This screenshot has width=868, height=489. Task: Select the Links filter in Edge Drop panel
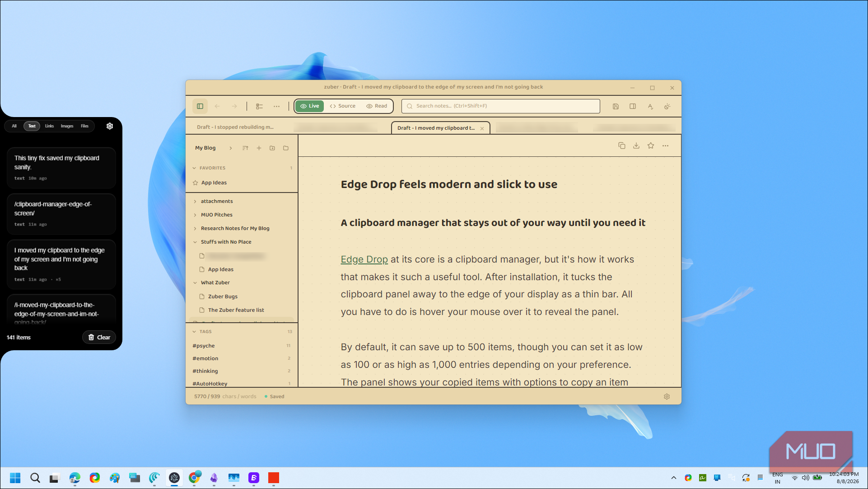pos(49,126)
